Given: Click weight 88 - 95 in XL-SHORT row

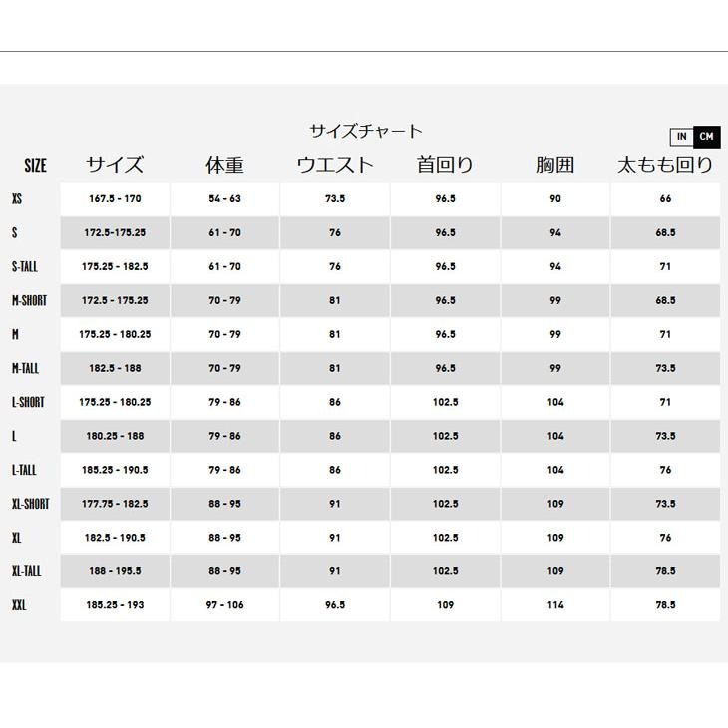Looking at the screenshot, I should click(x=224, y=504).
